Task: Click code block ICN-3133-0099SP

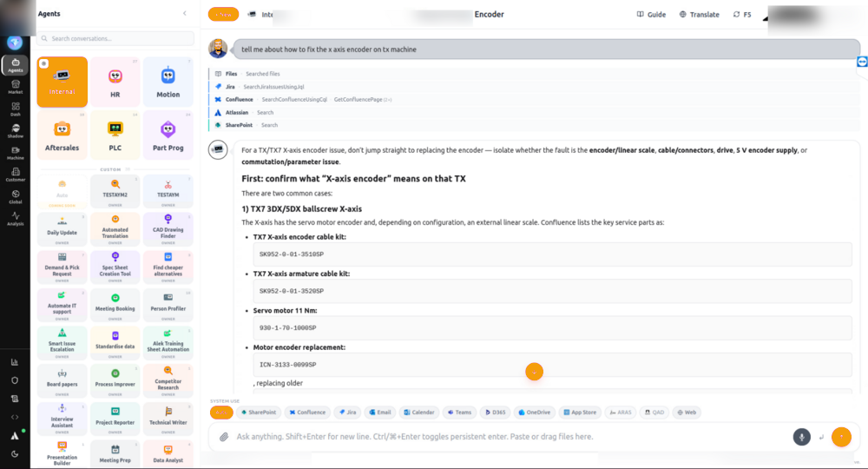Action: pos(552,365)
